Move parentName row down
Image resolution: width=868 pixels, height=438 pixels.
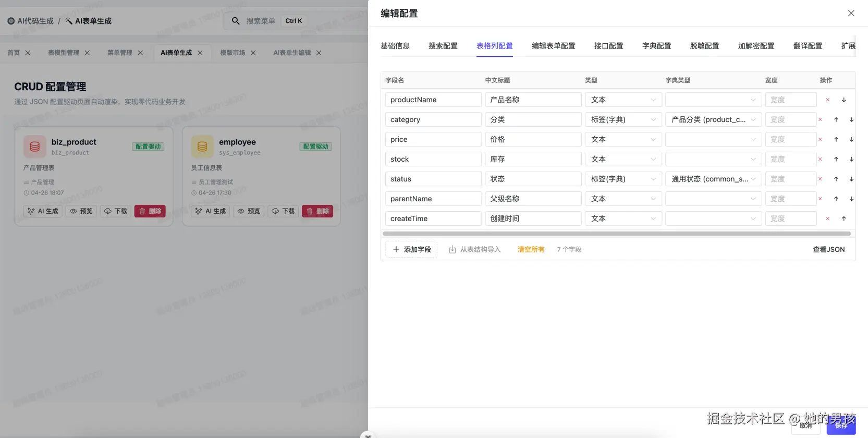851,199
